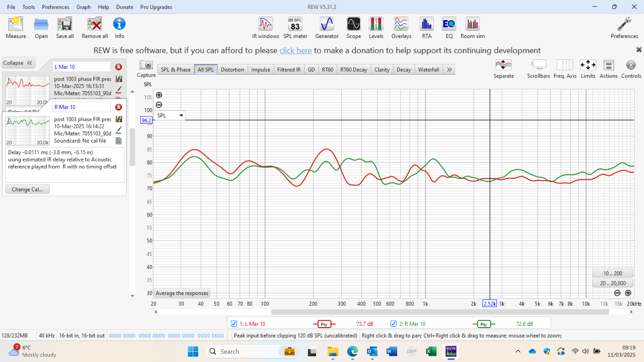Image resolution: width=644 pixels, height=362 pixels.
Task: Open the Room sim tool
Action: 472,28
